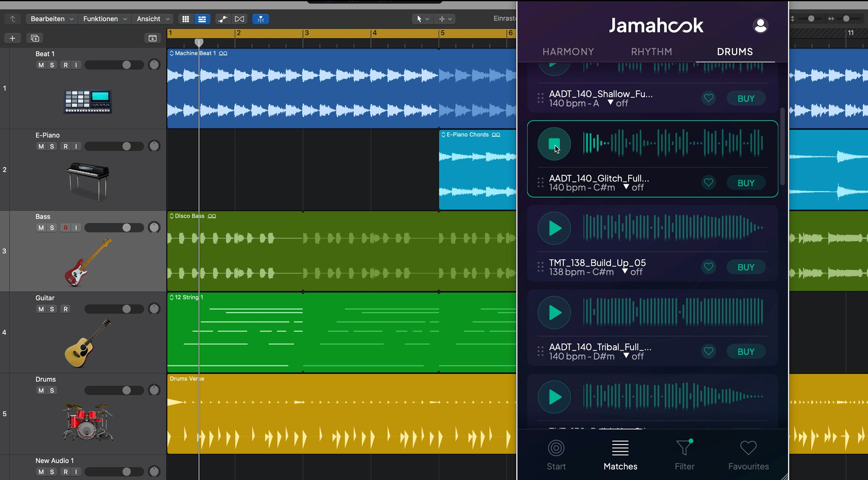Open the Jamahook user profile icon

[760, 26]
